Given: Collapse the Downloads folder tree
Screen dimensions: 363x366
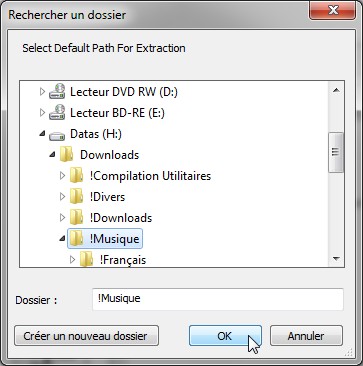Looking at the screenshot, I should pyautogui.click(x=52, y=155).
